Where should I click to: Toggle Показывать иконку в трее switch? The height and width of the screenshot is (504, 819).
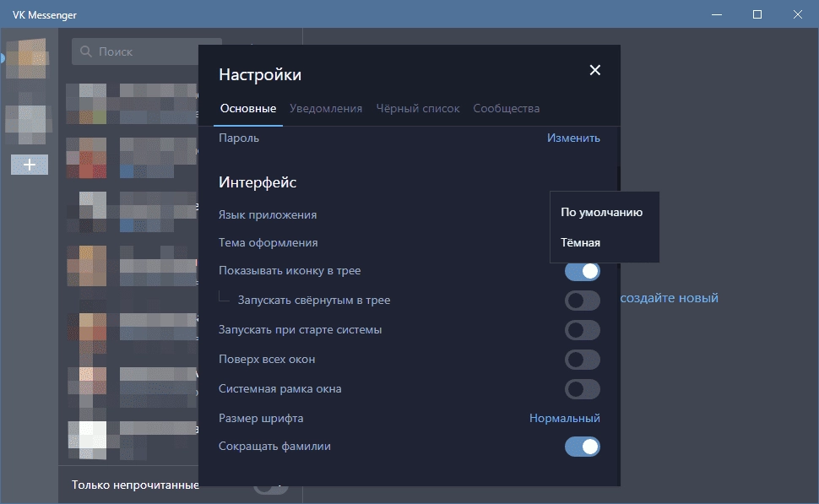[x=582, y=271]
